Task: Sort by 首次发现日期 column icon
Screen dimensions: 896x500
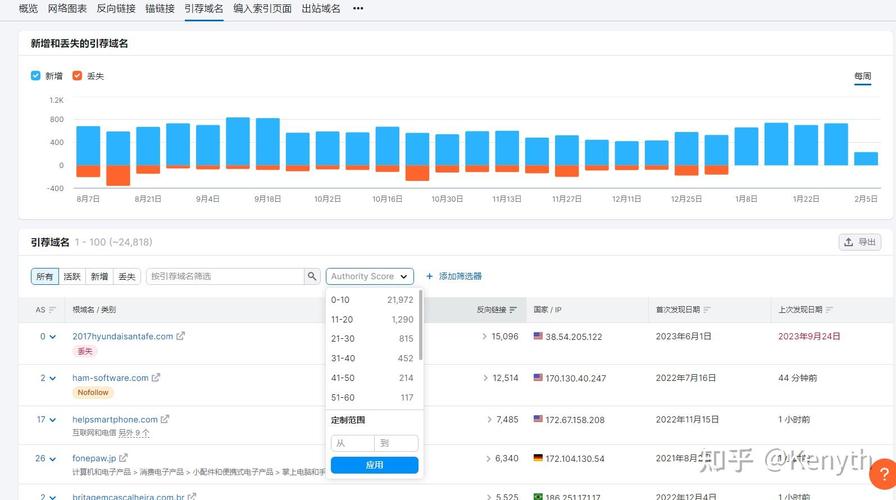Action: (707, 310)
